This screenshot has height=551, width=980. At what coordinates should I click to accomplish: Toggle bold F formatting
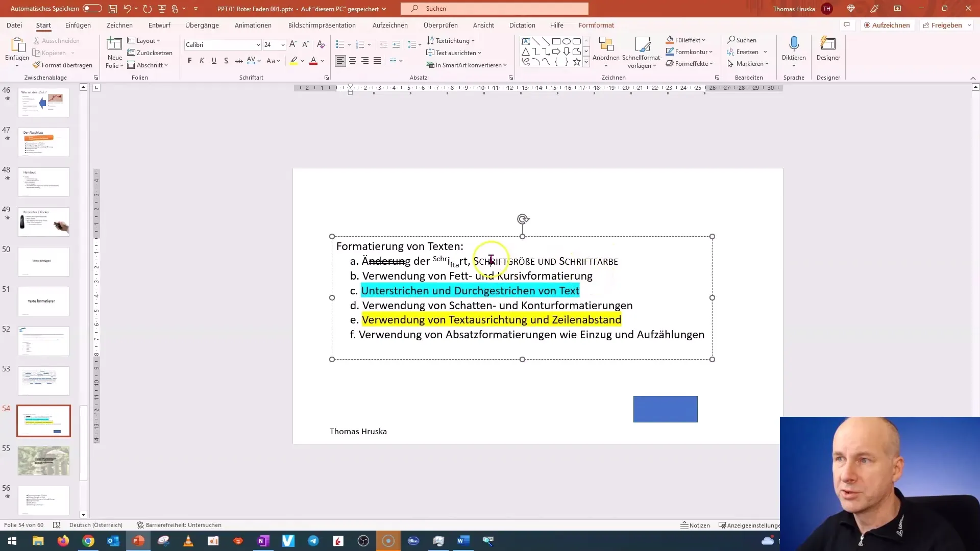tap(190, 61)
